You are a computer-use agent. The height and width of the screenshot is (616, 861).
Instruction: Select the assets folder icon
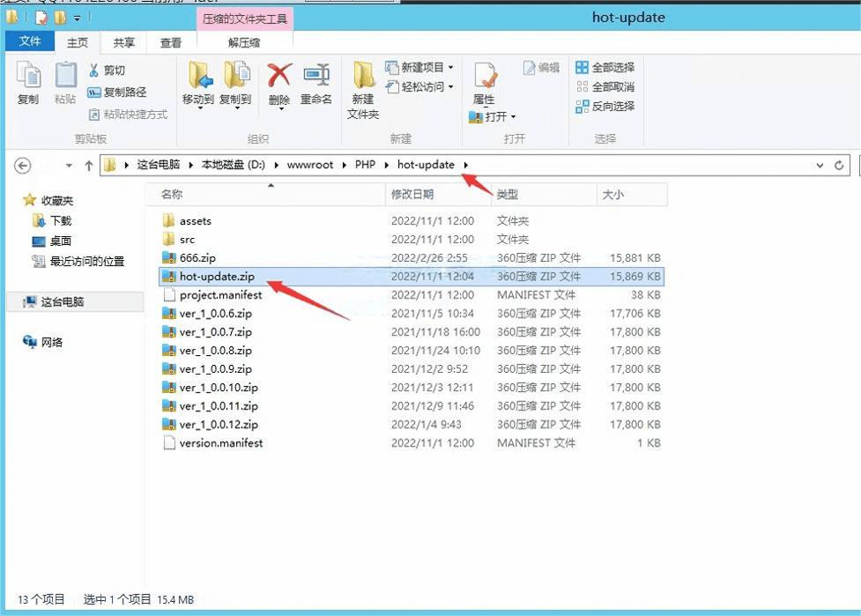169,220
